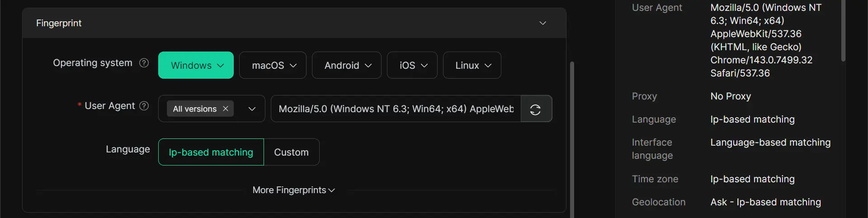Click the refresh User Agent icon
This screenshot has width=868, height=218.
click(x=536, y=109)
